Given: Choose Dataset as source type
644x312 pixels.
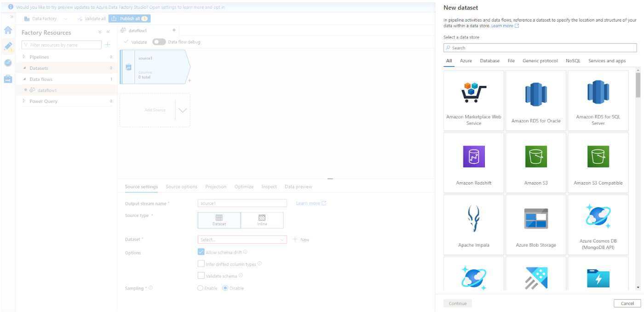Looking at the screenshot, I should 219,220.
